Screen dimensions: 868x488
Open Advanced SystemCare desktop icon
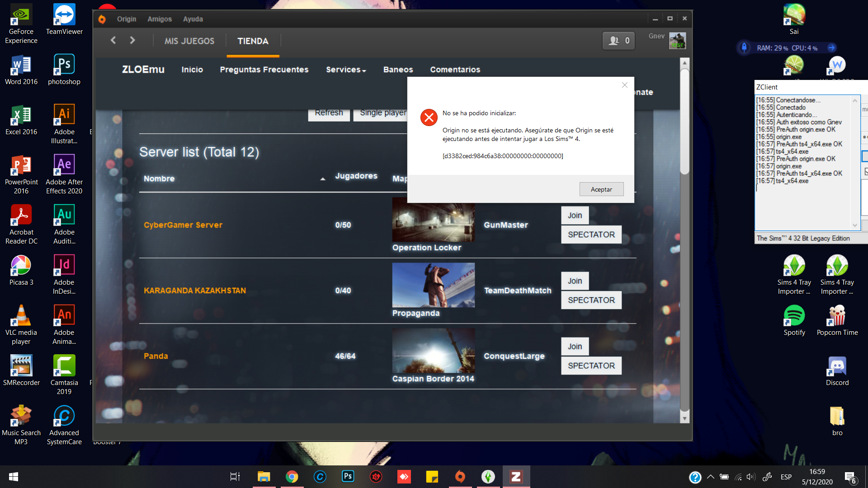[64, 425]
